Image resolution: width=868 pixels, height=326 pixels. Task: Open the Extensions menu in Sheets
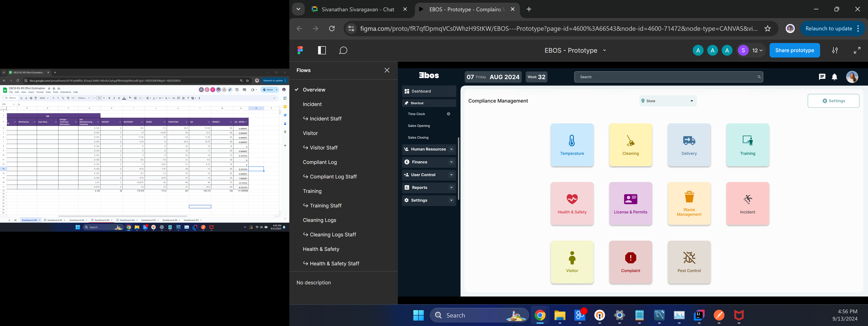66,92
